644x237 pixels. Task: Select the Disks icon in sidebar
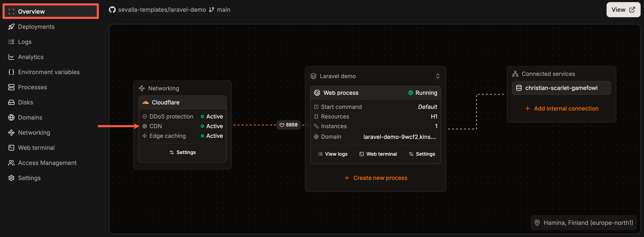click(11, 102)
